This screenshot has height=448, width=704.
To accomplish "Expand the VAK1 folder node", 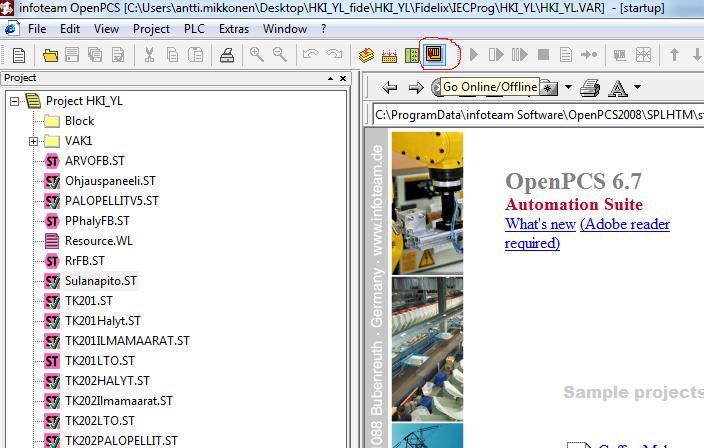I will [33, 141].
